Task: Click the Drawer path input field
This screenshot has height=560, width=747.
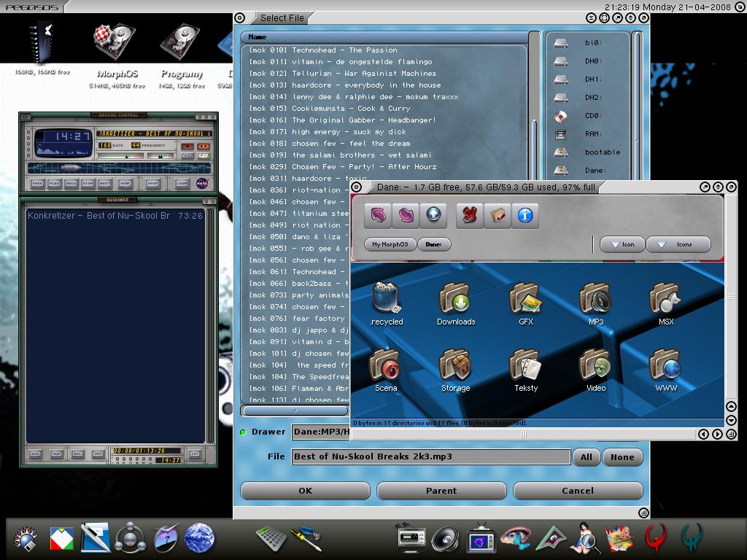Action: coord(321,432)
